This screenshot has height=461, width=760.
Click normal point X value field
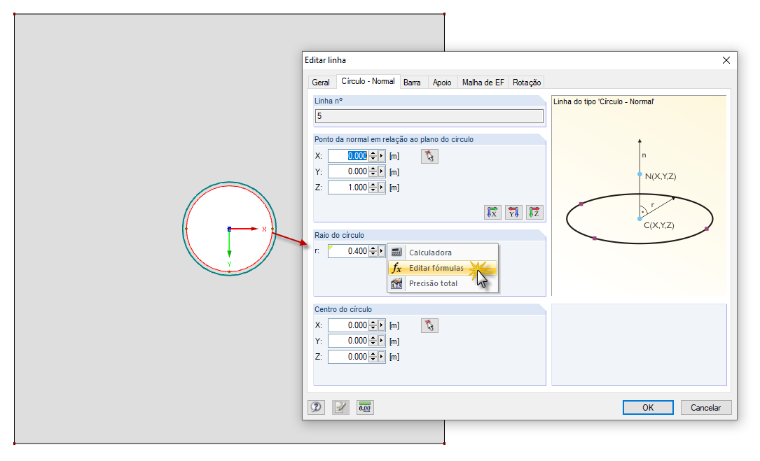click(348, 156)
